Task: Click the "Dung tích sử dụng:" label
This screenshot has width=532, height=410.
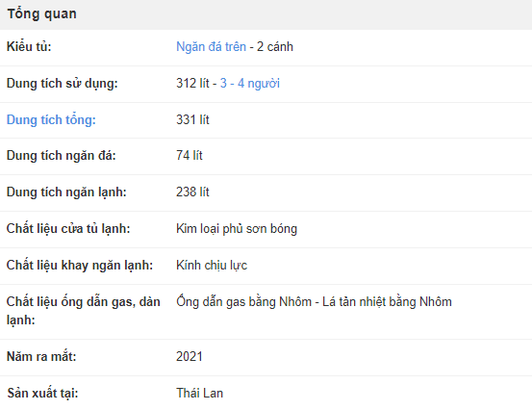Action: pyautogui.click(x=63, y=84)
